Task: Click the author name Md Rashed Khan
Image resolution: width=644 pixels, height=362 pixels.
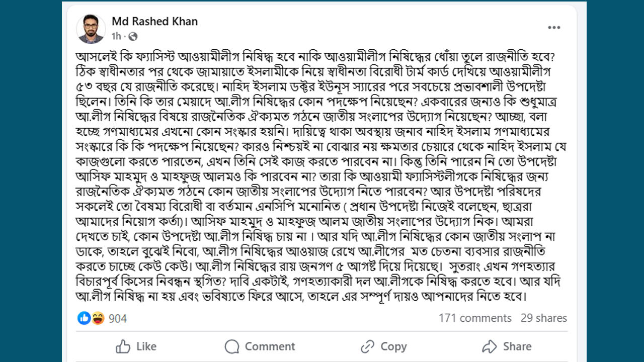Action: tap(154, 22)
